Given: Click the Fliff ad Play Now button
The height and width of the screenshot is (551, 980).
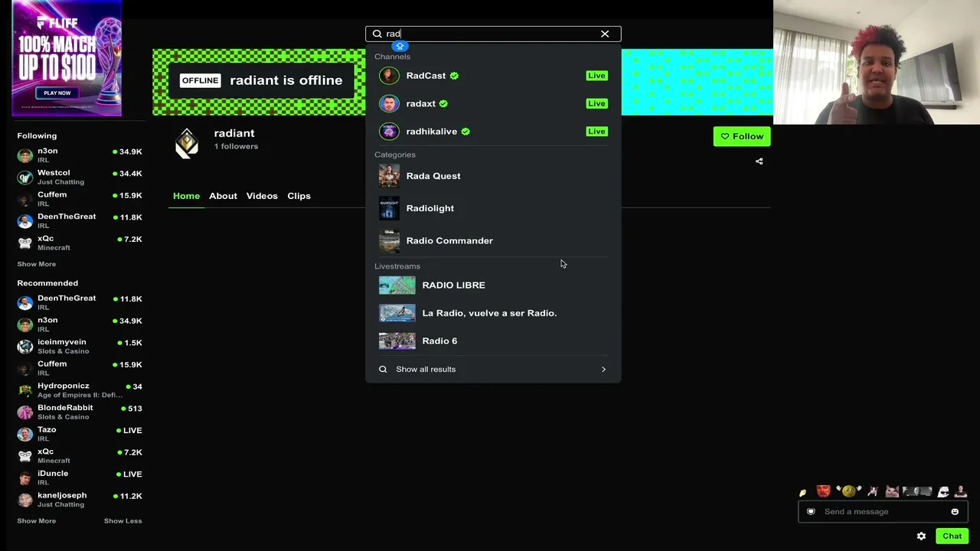Looking at the screenshot, I should 57,93.
